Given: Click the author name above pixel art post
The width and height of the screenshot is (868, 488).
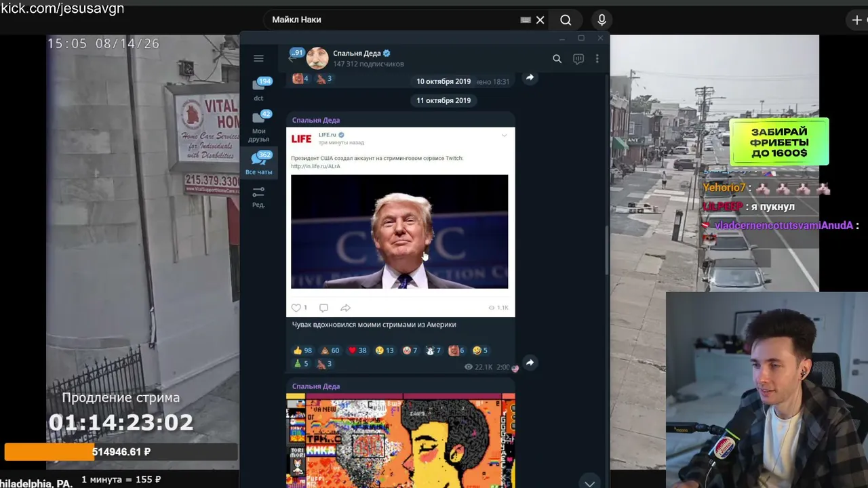Looking at the screenshot, I should (316, 386).
